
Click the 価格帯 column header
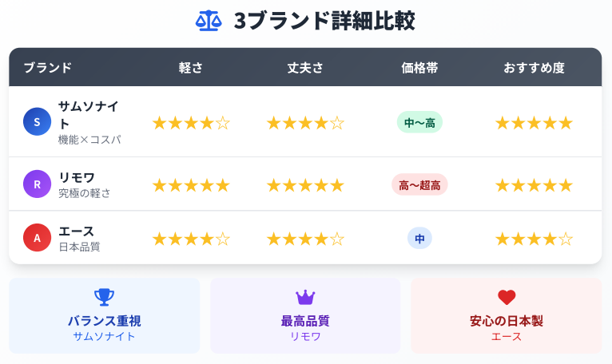click(x=419, y=68)
